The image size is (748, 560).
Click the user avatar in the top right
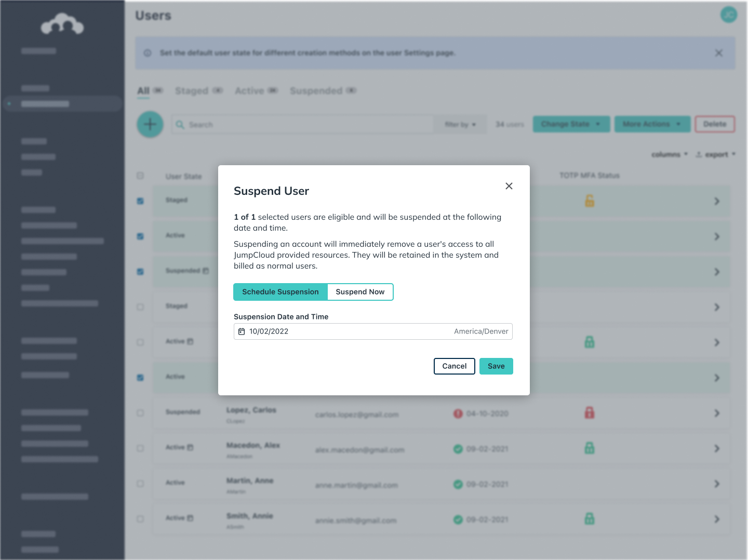click(729, 15)
